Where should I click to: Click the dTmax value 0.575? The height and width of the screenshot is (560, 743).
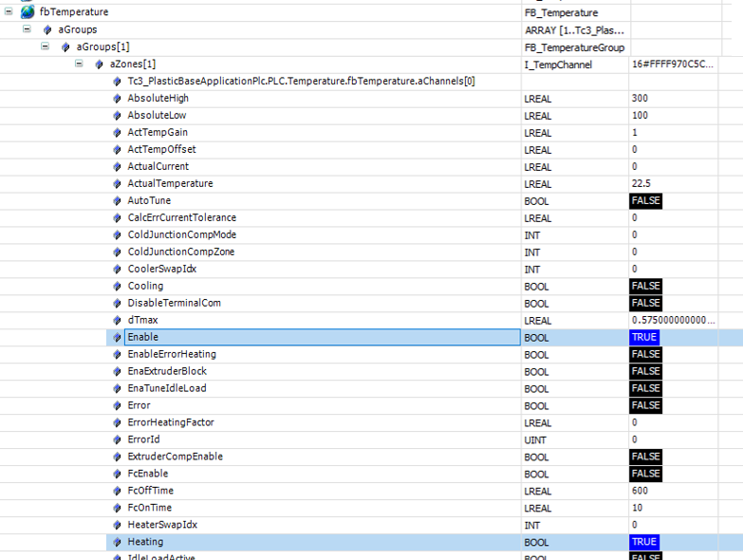[x=673, y=320]
